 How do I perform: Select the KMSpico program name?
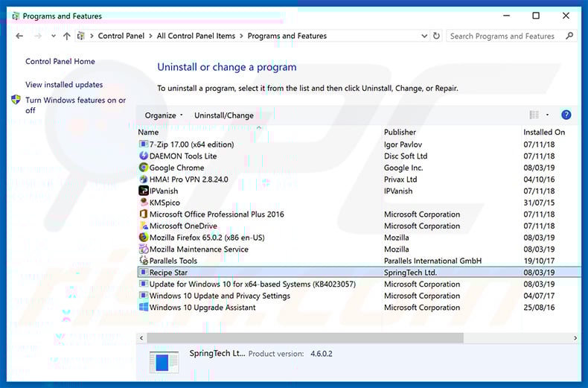(x=164, y=203)
